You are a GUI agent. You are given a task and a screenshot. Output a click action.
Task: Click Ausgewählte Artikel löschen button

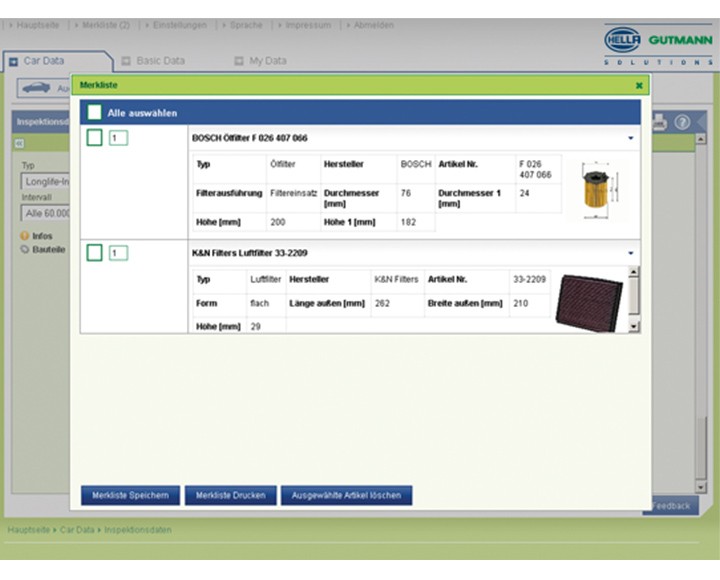[346, 495]
